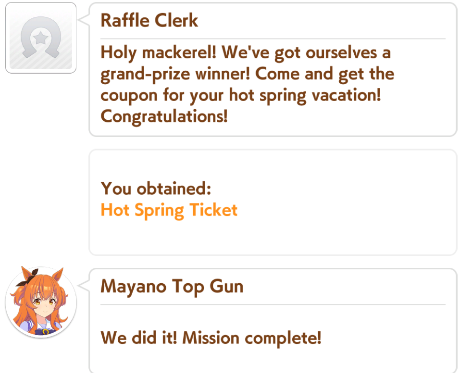Click Mayano Top Gun's speech bubble tail
Viewport: 461px width, 373px height.
pyautogui.click(x=84, y=285)
